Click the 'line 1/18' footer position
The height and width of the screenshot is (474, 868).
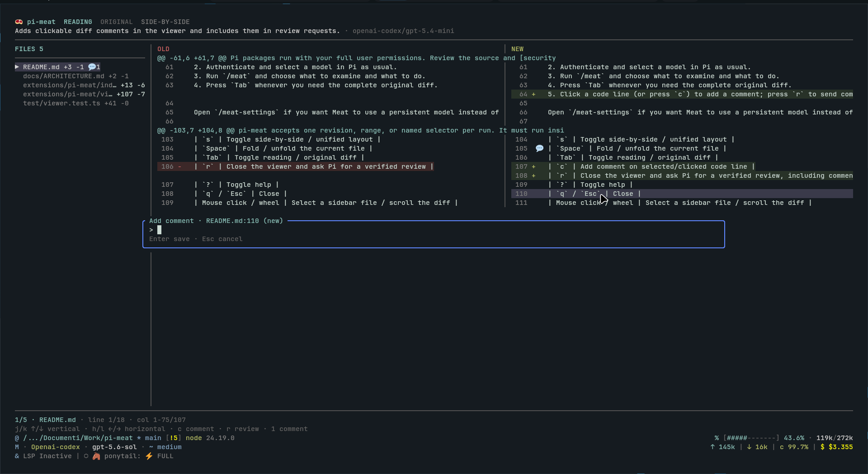coord(106,420)
